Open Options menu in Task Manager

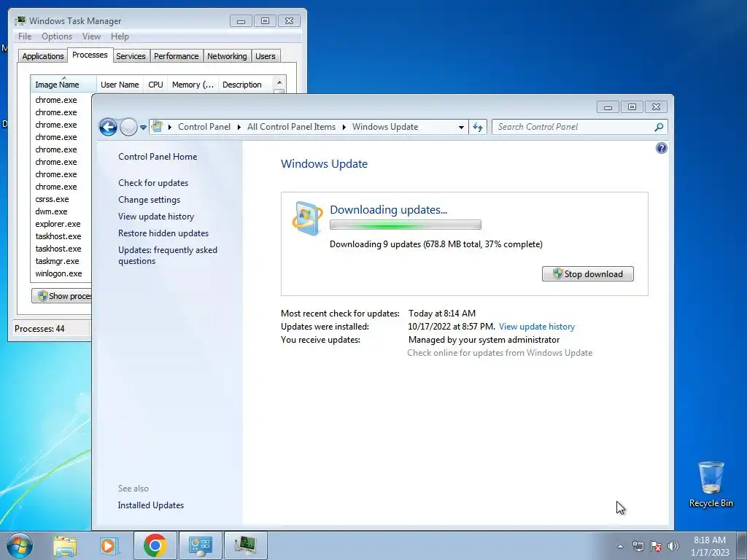57,36
